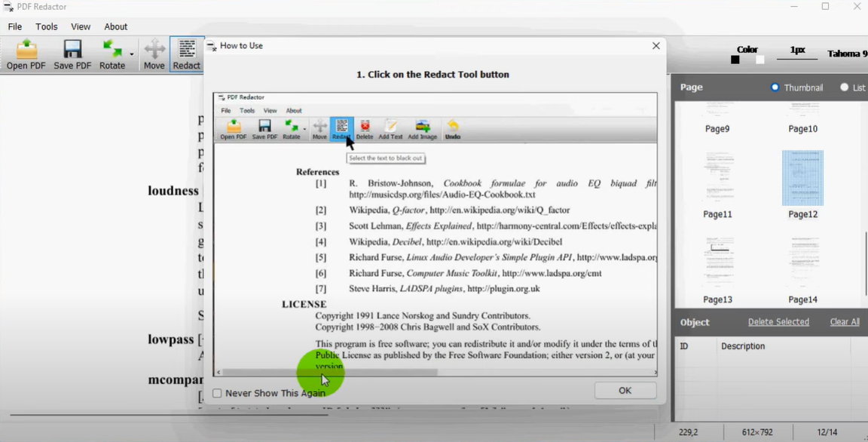This screenshot has height=442, width=868.
Task: Click the Clear All link
Action: coord(845,322)
